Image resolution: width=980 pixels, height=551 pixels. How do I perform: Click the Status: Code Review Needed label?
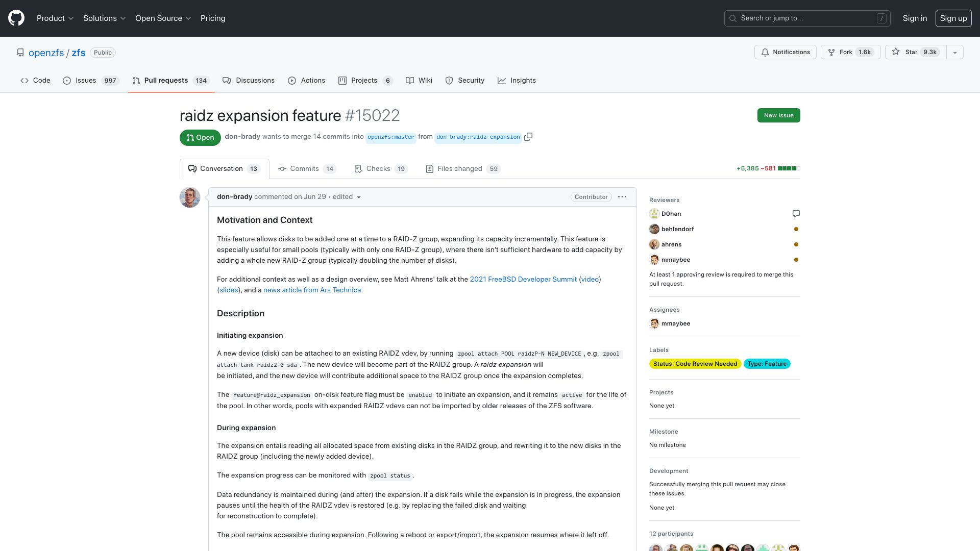click(x=695, y=364)
